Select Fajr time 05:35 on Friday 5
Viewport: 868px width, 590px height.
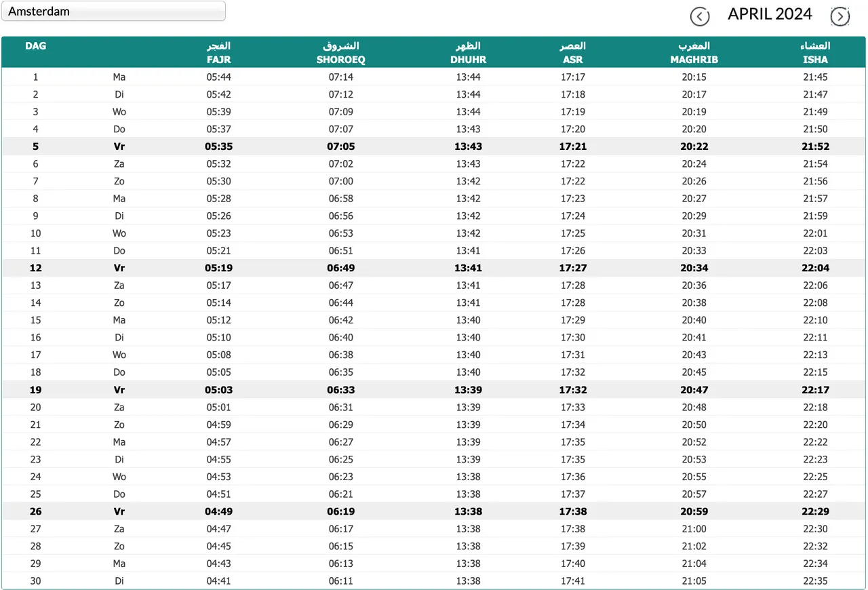click(x=219, y=146)
